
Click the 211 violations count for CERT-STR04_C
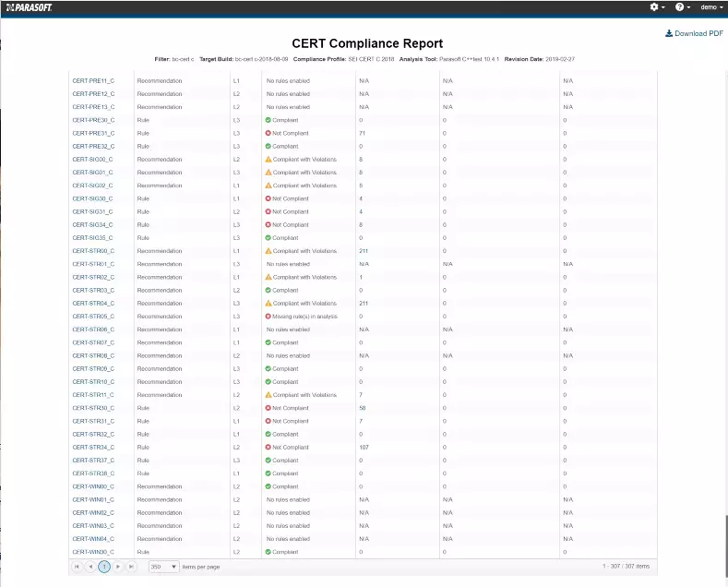click(364, 303)
